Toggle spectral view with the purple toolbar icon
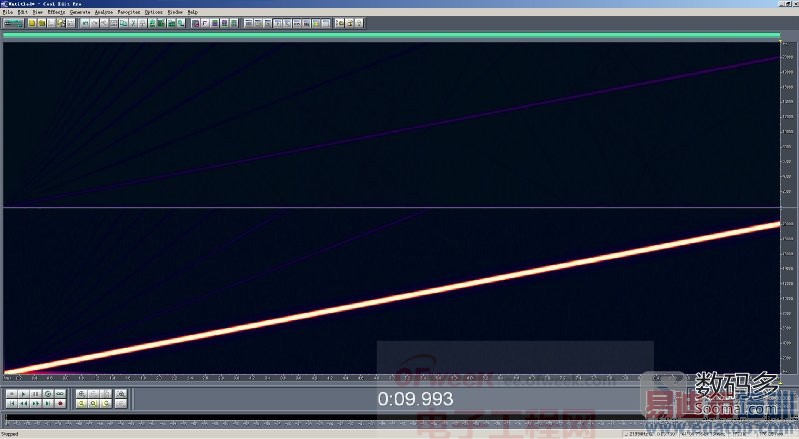The image size is (799, 439). click(196, 23)
